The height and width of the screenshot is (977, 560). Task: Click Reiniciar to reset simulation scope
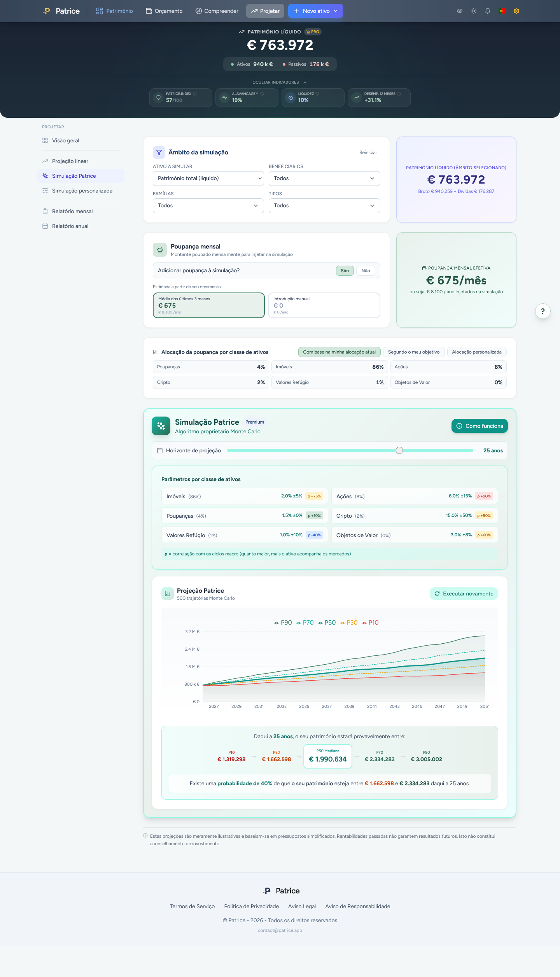368,152
